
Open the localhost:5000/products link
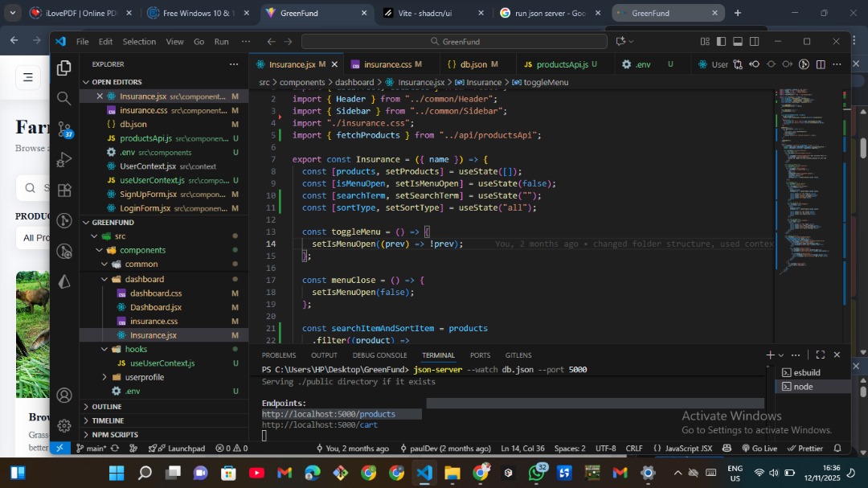pos(329,413)
